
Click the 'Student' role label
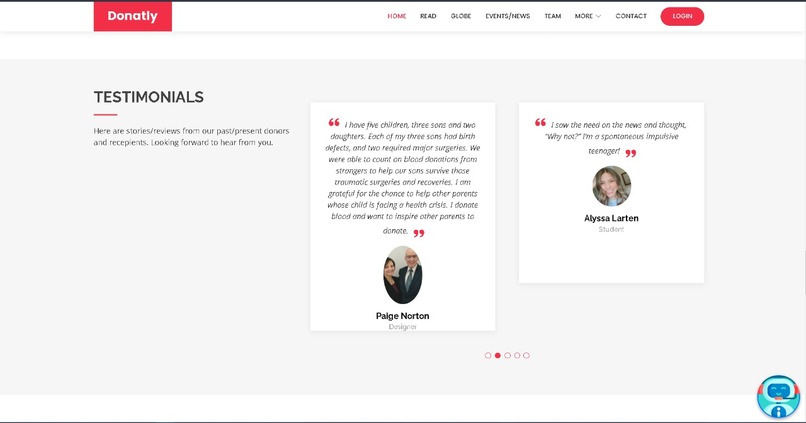click(611, 229)
